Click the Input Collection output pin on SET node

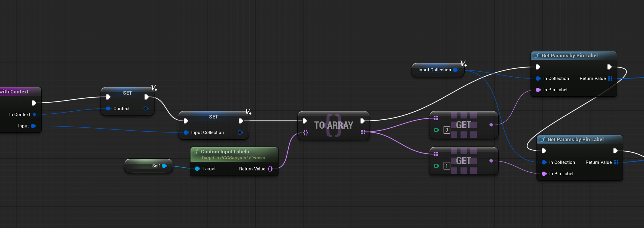[x=240, y=133]
